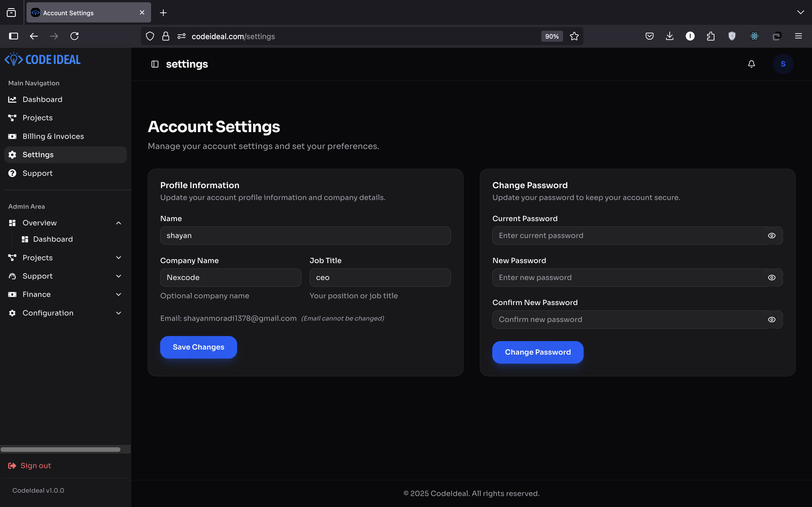Viewport: 812px width, 507px height.
Task: Click the sidebar horizontal scrollbar
Action: 60,449
